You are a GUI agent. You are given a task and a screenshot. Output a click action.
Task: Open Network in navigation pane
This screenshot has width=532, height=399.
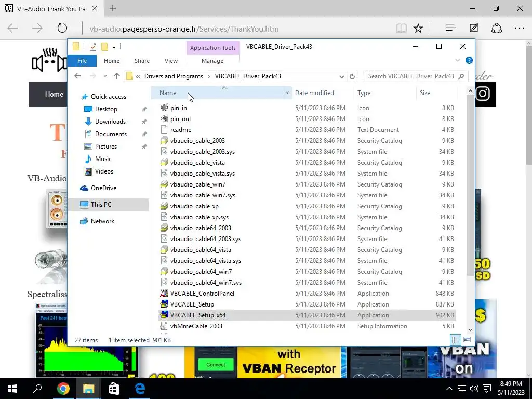click(102, 221)
